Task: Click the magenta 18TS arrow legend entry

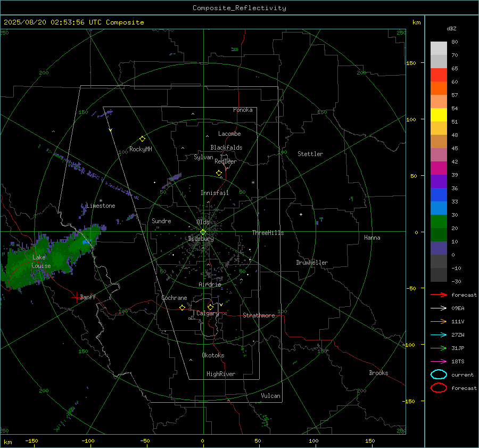Action: 439,362
